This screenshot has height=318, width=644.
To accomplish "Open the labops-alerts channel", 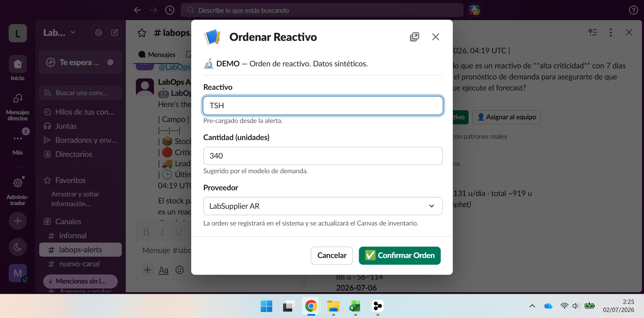I will pyautogui.click(x=80, y=250).
